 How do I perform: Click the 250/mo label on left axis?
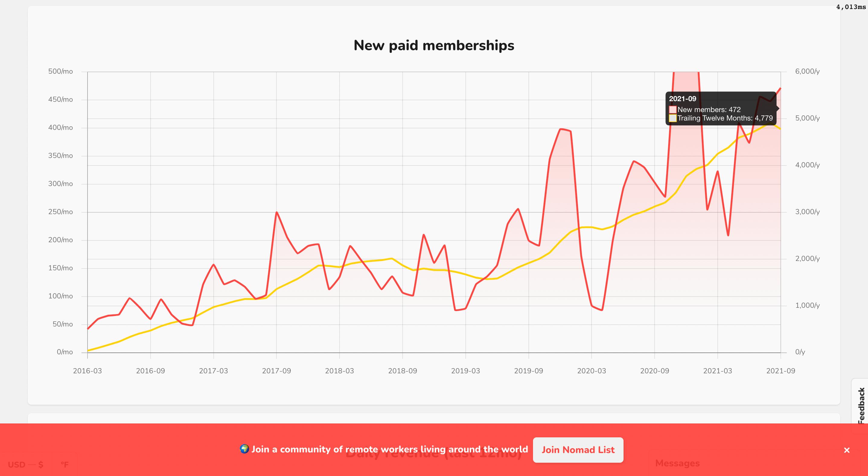(x=60, y=212)
